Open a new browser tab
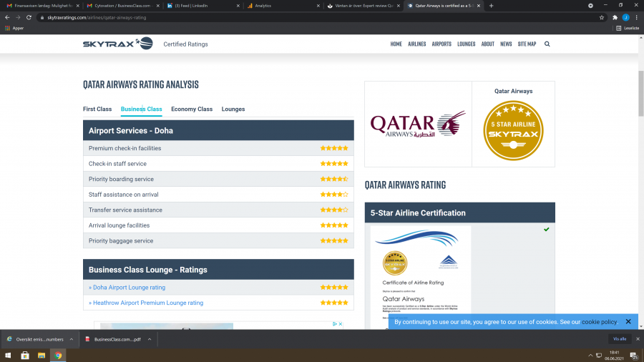Image resolution: width=644 pixels, height=362 pixels. tap(491, 6)
